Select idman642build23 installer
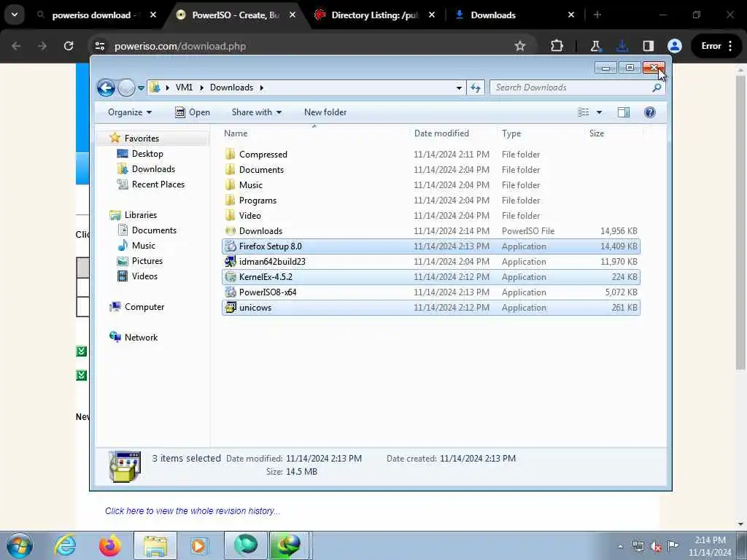 coord(431,262)
